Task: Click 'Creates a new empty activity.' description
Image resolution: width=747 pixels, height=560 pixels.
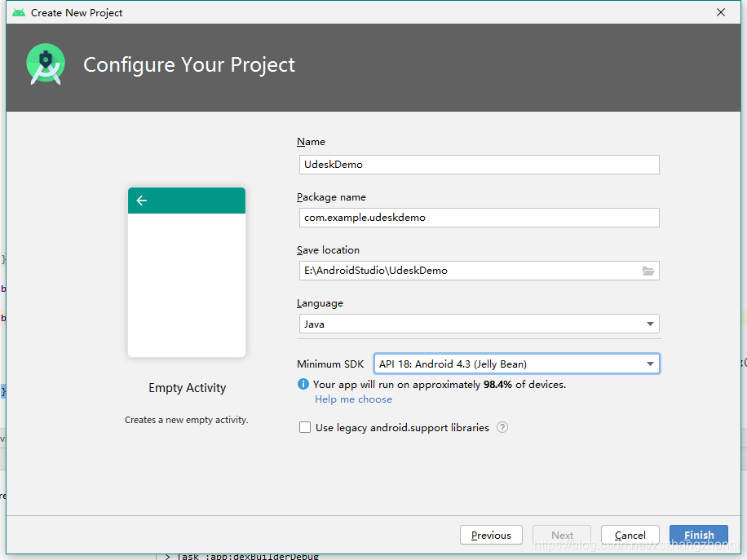Action: point(186,420)
